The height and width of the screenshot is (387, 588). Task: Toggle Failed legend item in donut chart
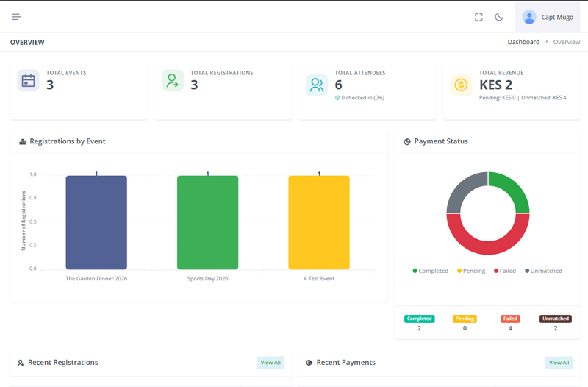[505, 271]
